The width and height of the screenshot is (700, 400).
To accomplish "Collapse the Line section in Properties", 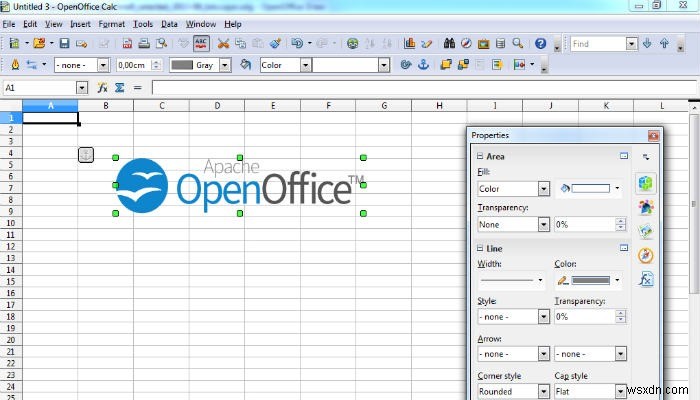I will click(480, 248).
